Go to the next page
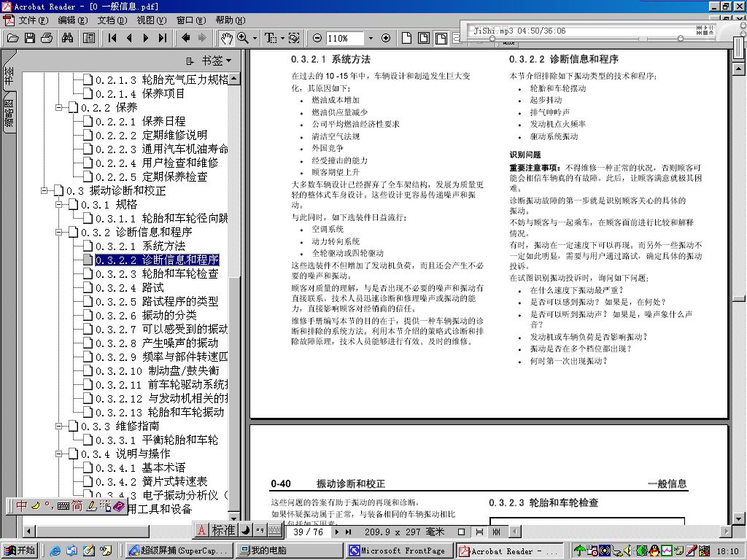Image resolution: width=747 pixels, height=560 pixels. tap(146, 38)
